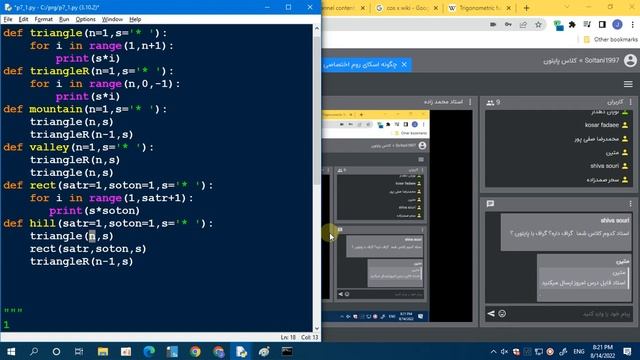
Task: Bookmark this page with the star icon
Action: [538, 25]
